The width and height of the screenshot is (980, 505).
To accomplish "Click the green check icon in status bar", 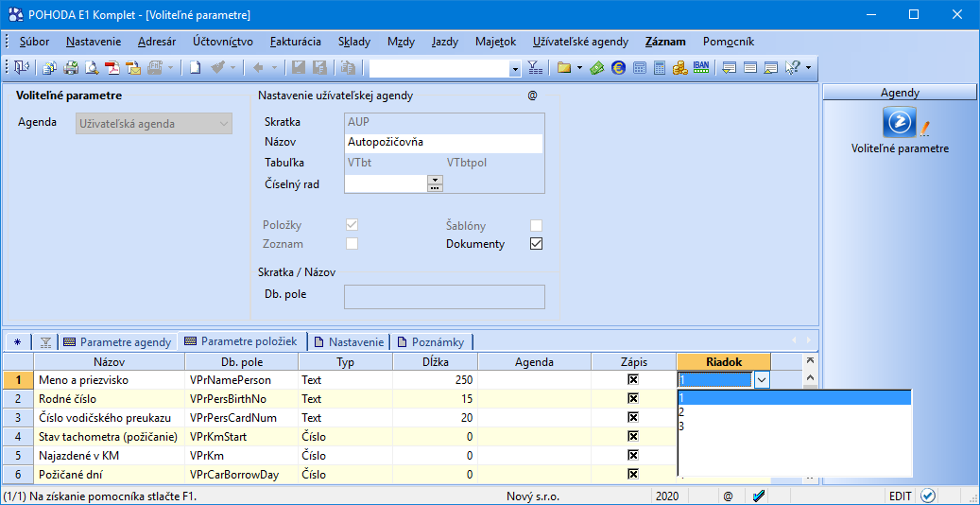I will pos(758,496).
